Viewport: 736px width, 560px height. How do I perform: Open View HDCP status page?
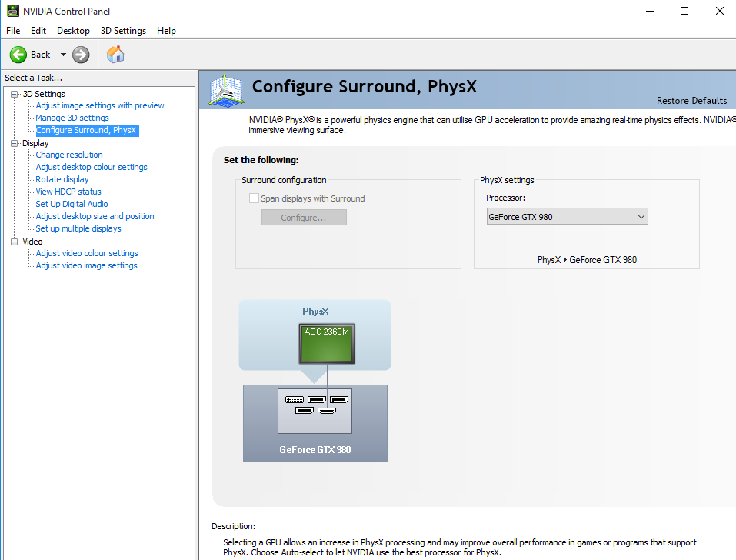click(68, 192)
